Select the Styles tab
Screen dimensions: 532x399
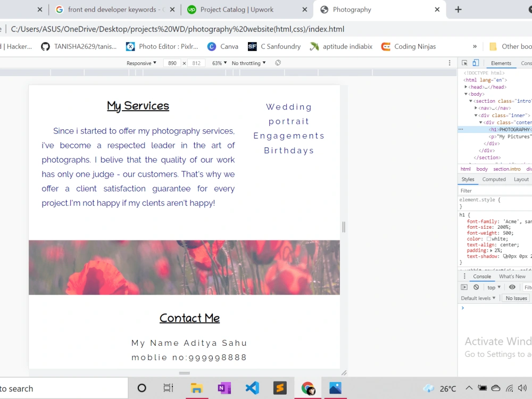468,179
